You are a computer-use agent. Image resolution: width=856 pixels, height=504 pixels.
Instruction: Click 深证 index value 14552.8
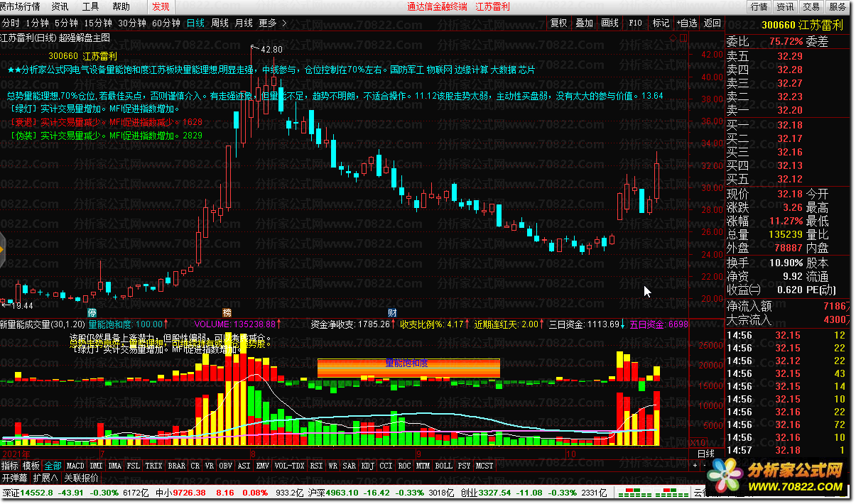click(x=38, y=493)
